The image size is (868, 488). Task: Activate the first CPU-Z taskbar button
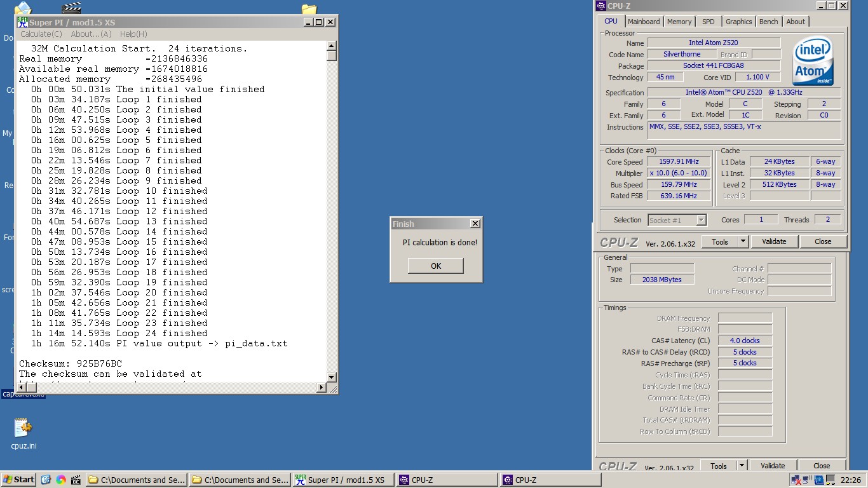point(447,480)
